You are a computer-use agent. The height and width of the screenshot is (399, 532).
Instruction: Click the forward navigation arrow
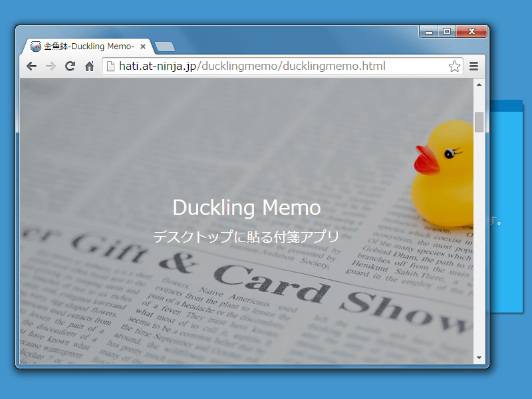pos(51,66)
